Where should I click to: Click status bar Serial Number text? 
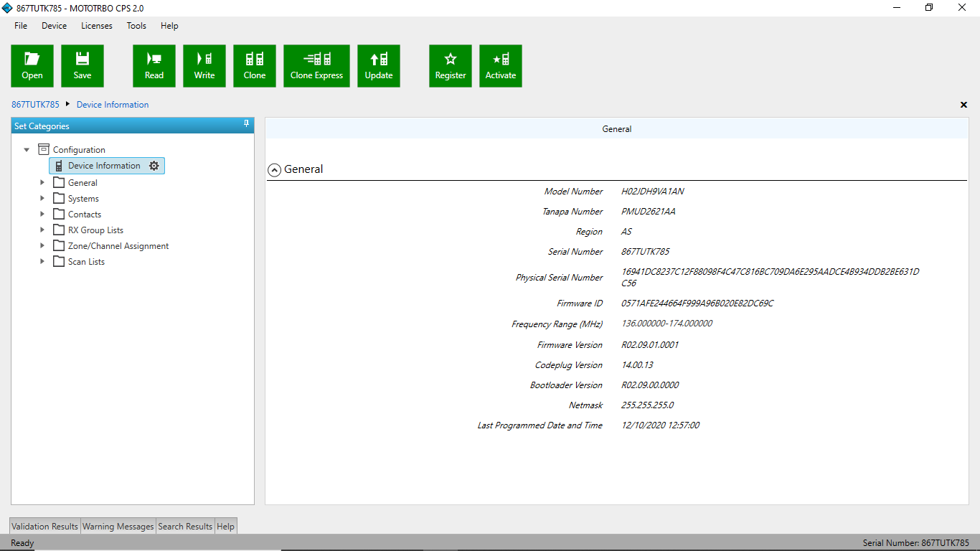tap(915, 543)
